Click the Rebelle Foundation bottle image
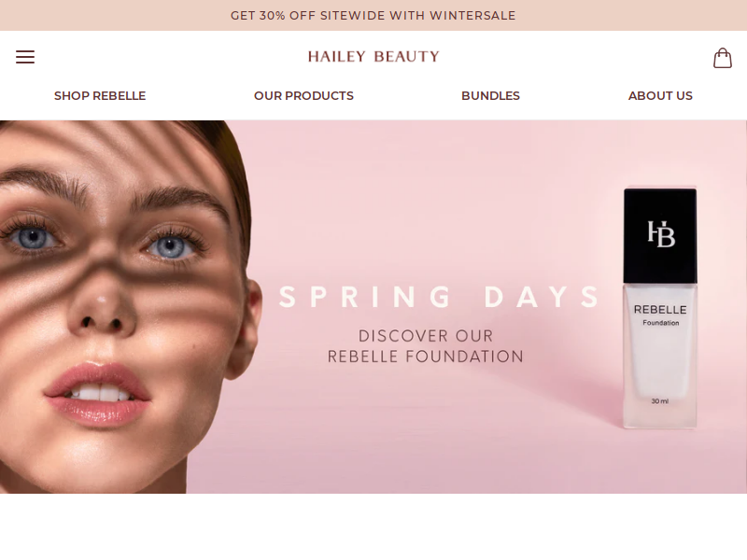Screen dimensions: 747x560 660,308
